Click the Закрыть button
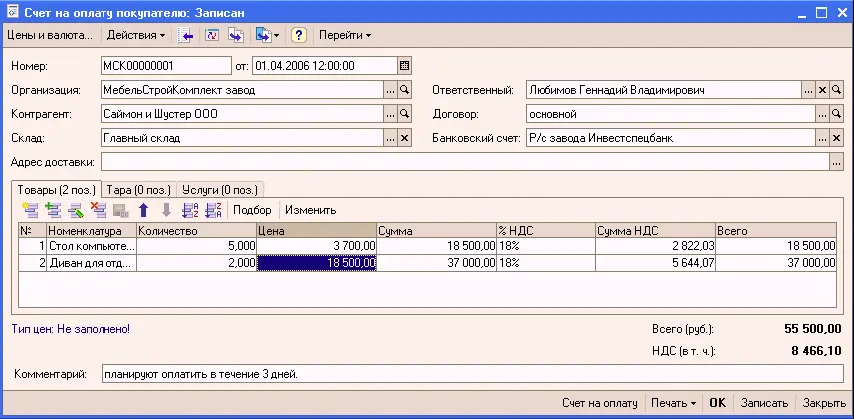Viewport: 854px width, 419px height. click(x=824, y=403)
